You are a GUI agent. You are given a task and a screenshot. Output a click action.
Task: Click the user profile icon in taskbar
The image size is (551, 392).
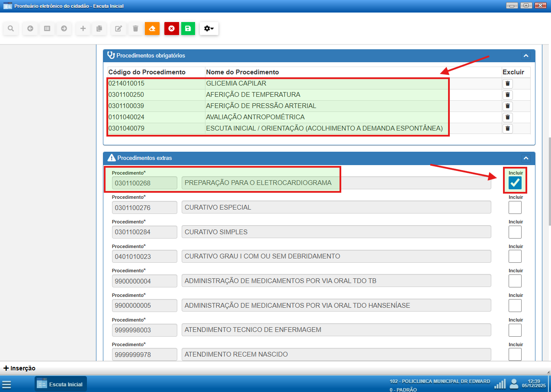(x=514, y=384)
